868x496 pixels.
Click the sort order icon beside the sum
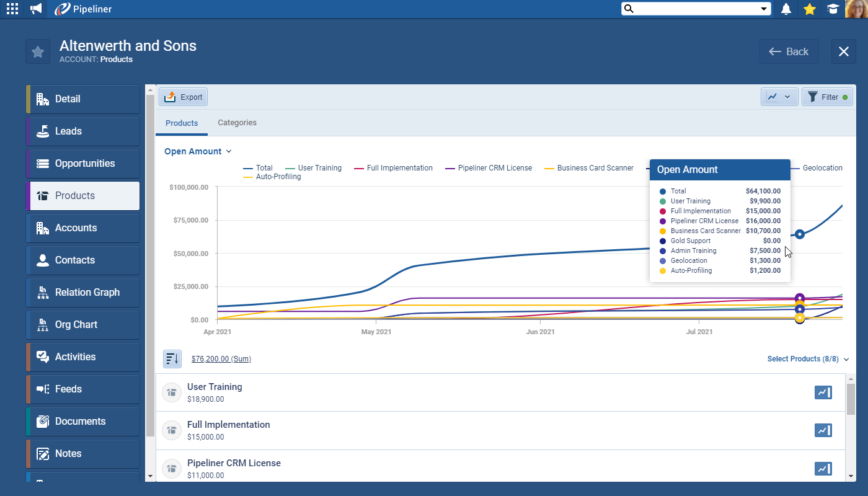click(172, 358)
